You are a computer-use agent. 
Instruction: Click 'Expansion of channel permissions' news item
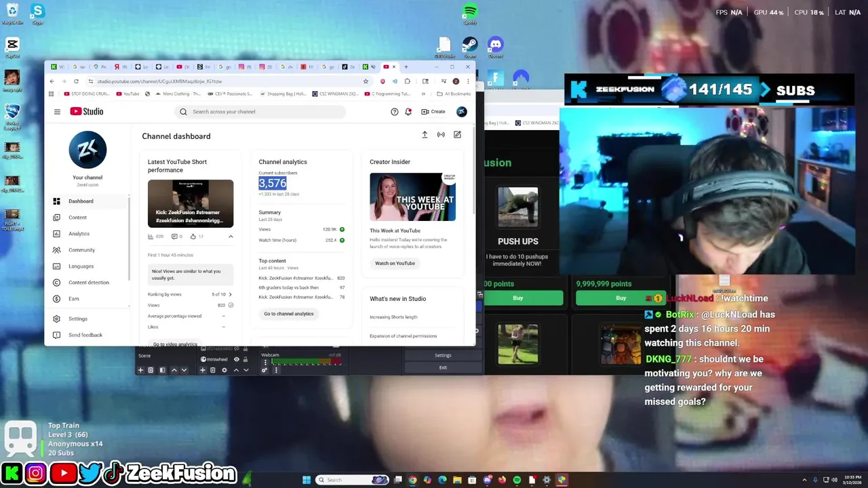(x=403, y=336)
